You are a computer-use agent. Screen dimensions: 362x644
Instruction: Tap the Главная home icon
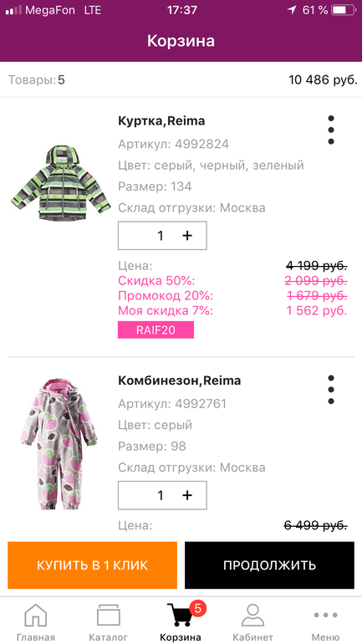36,615
